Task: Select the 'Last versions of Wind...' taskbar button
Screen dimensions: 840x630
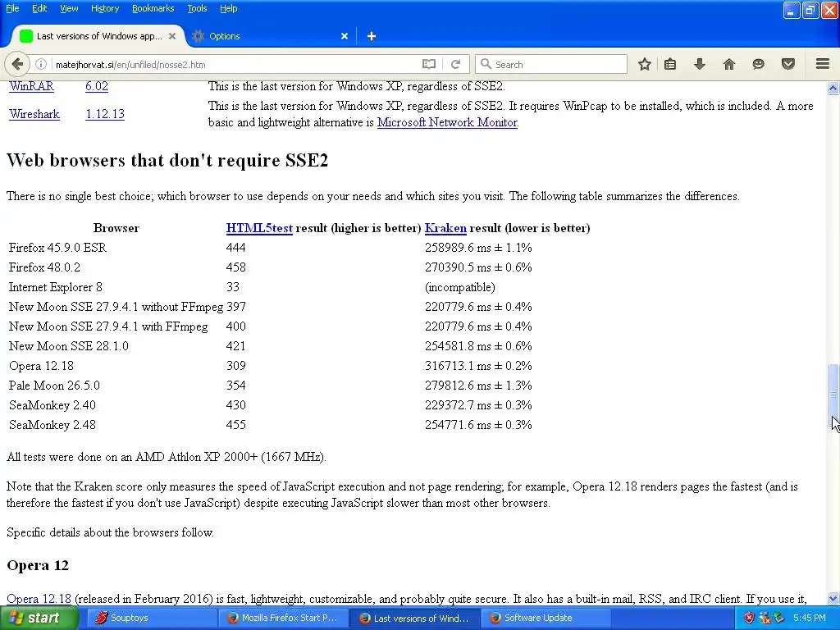Action: pyautogui.click(x=414, y=618)
